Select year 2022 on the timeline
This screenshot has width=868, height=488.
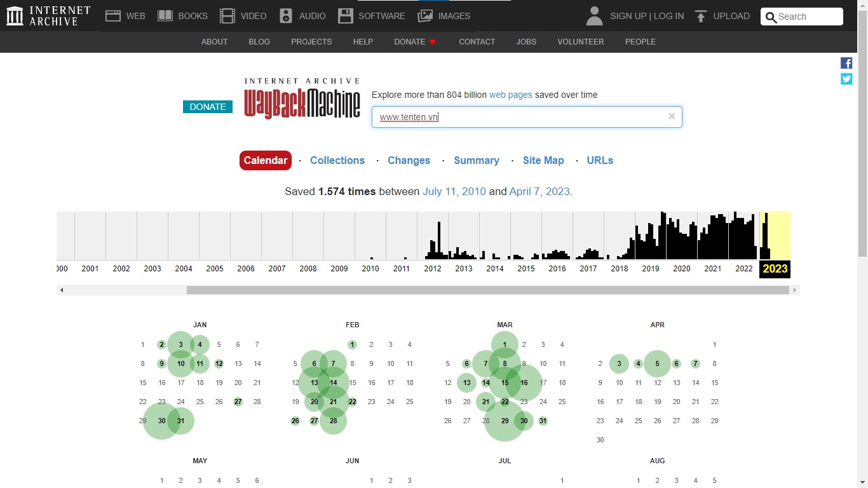[x=744, y=269]
